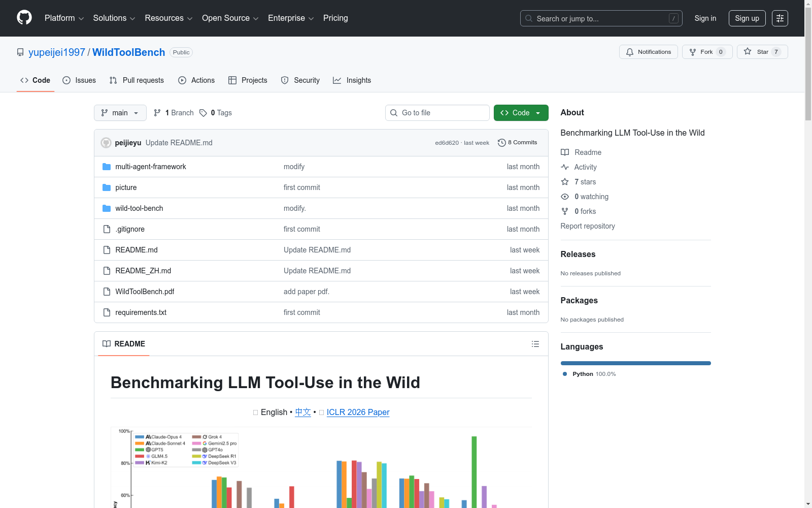The height and width of the screenshot is (508, 812).
Task: View commit history clock icon
Action: click(502, 143)
